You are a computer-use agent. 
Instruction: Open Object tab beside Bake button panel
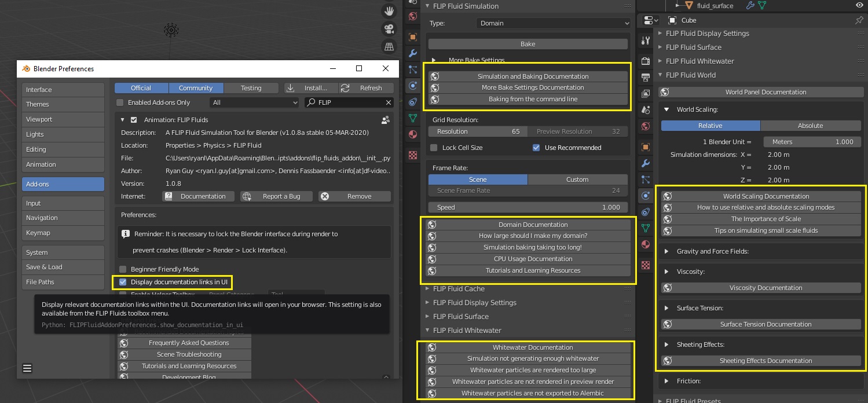click(x=413, y=37)
